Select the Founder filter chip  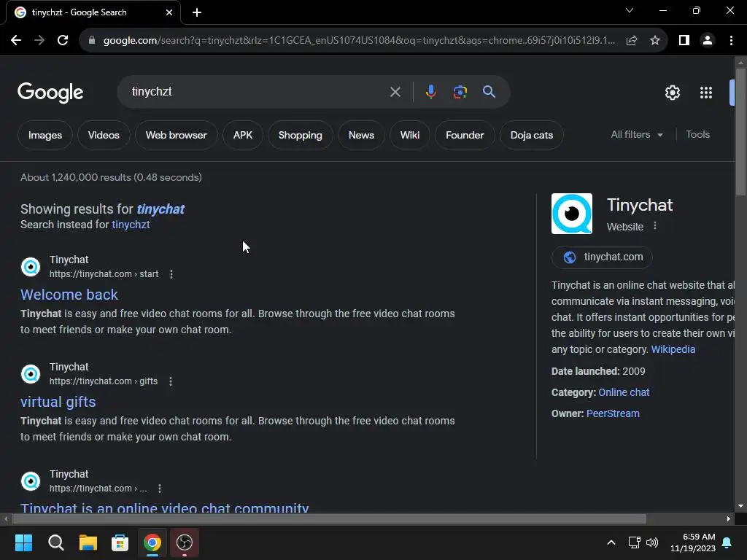pyautogui.click(x=465, y=135)
